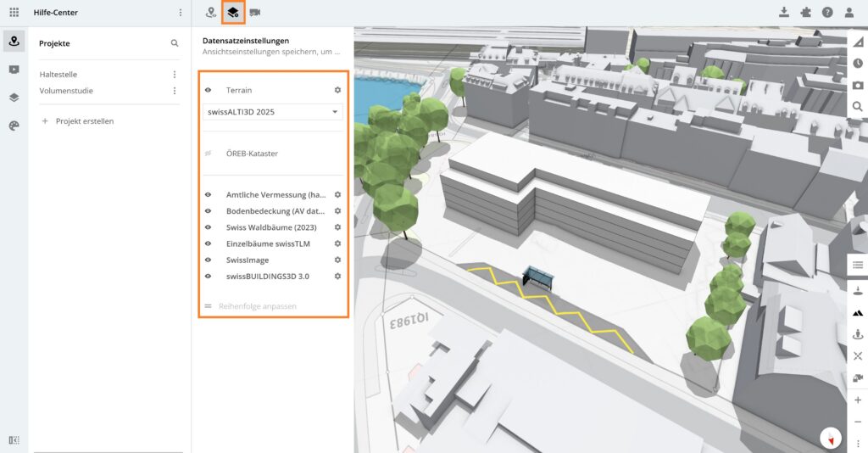The image size is (868, 453).
Task: Select the Volumenstudie project
Action: [66, 91]
